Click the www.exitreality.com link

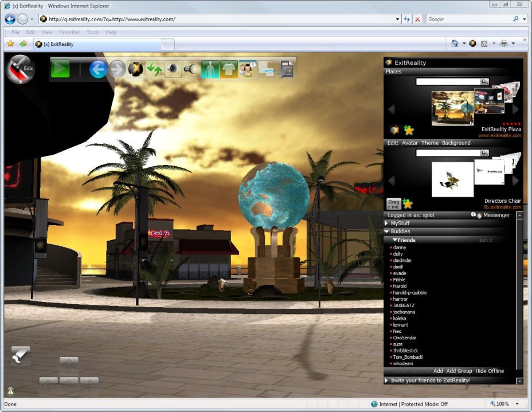[500, 136]
